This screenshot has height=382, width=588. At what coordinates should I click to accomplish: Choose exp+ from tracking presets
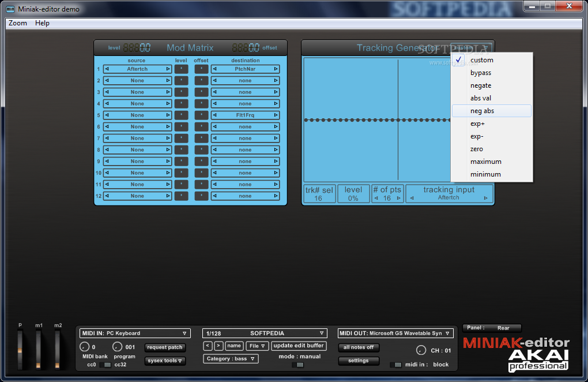[x=492, y=123]
